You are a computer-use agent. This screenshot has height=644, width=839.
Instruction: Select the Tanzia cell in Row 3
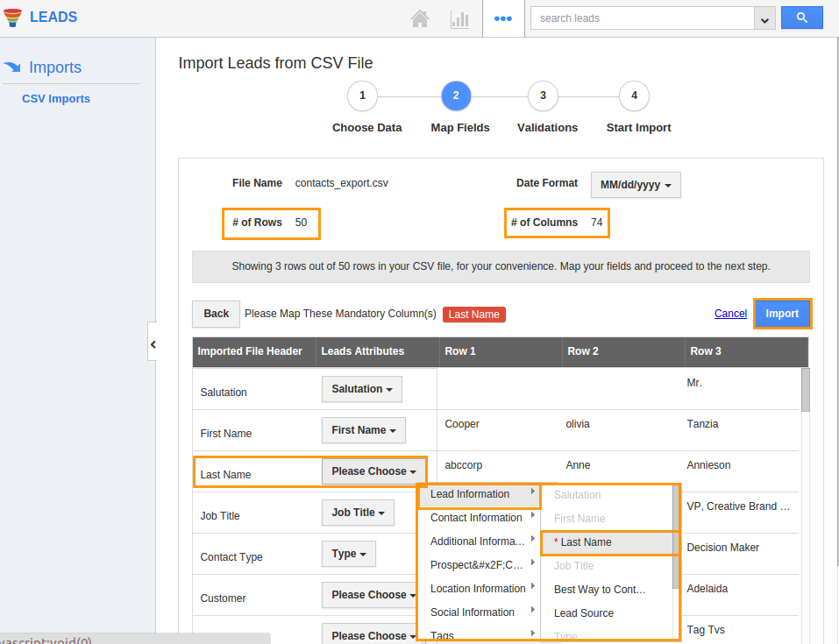[702, 424]
